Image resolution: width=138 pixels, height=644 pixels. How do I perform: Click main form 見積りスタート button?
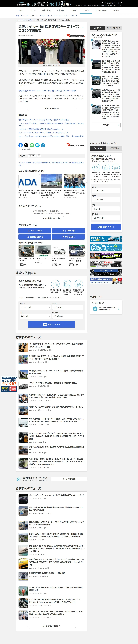[52, 324]
